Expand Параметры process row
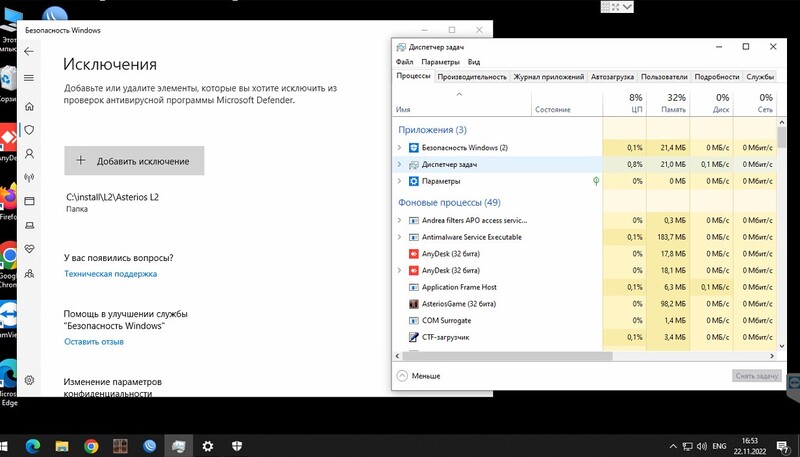This screenshot has width=800, height=457. pyautogui.click(x=399, y=181)
